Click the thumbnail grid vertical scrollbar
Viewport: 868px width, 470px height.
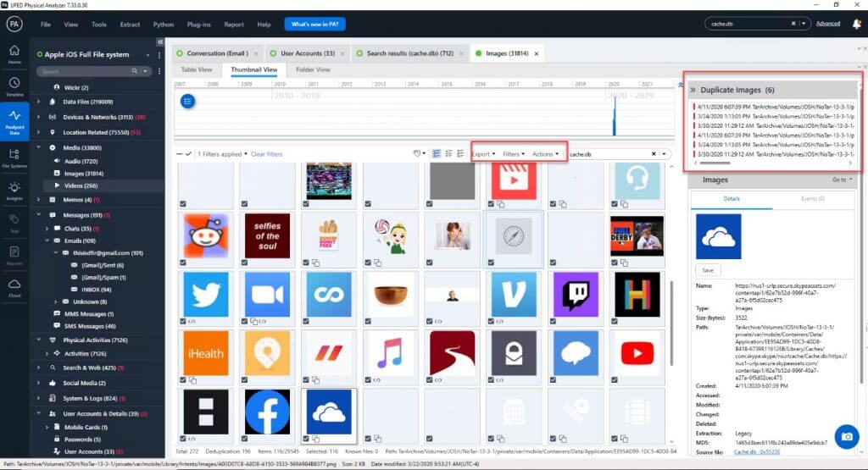point(671,323)
